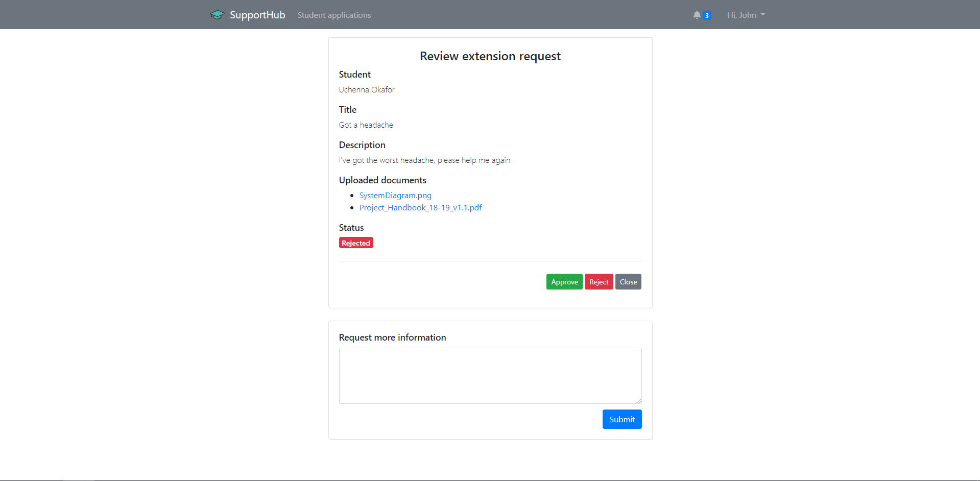
Task: Click the Uploaded documents label
Action: pos(383,180)
